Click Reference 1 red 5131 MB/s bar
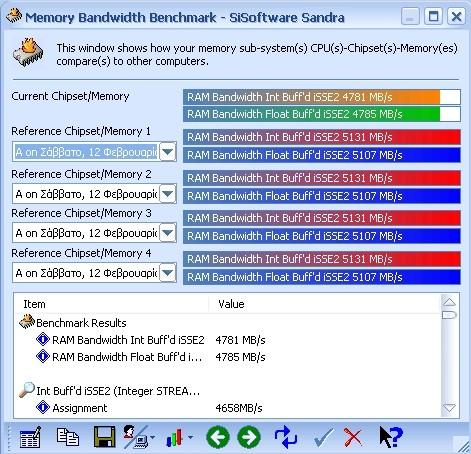 click(322, 137)
